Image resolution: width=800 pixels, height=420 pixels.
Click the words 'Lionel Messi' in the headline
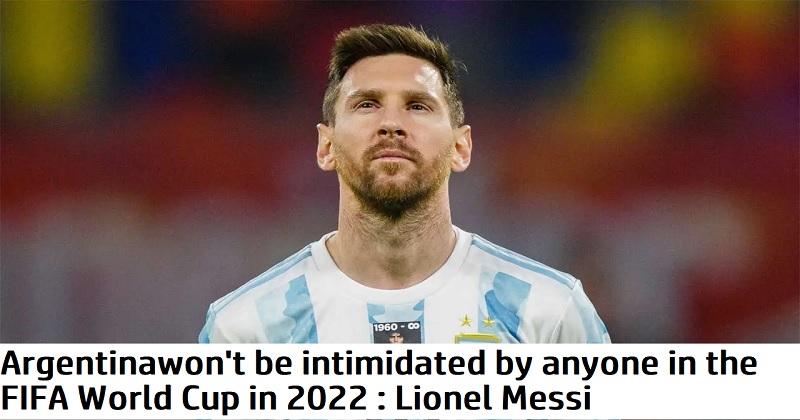[493, 398]
